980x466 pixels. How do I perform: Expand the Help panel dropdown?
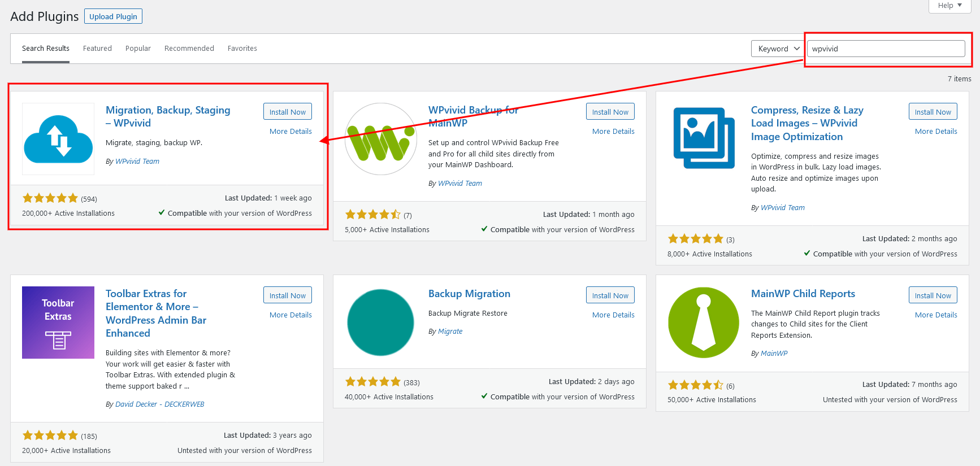point(950,6)
